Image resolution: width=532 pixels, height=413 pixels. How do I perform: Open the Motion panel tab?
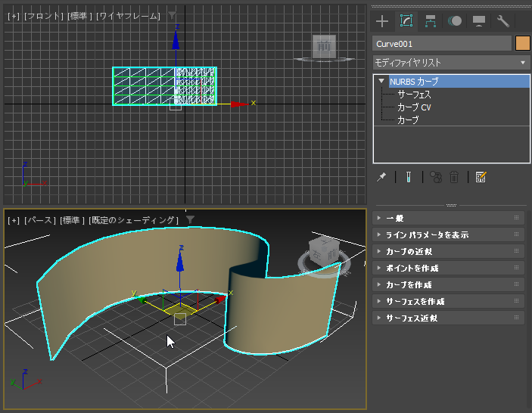tap(455, 21)
